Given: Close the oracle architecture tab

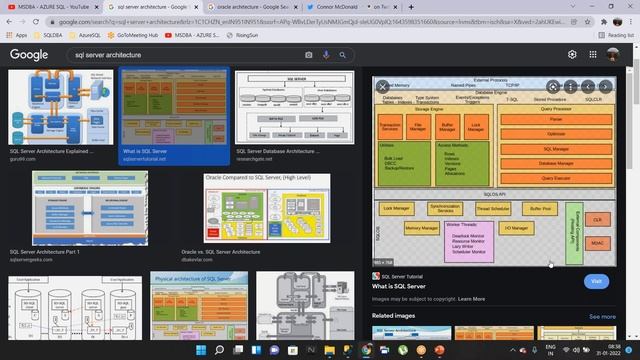Looking at the screenshot, I should click(x=296, y=7).
